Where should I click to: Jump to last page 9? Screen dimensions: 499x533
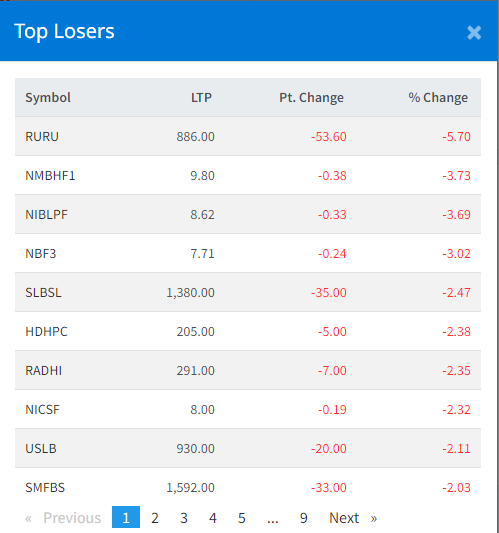304,518
